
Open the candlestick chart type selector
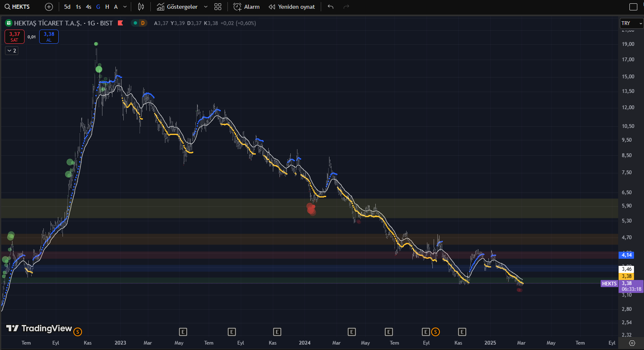[x=141, y=7]
